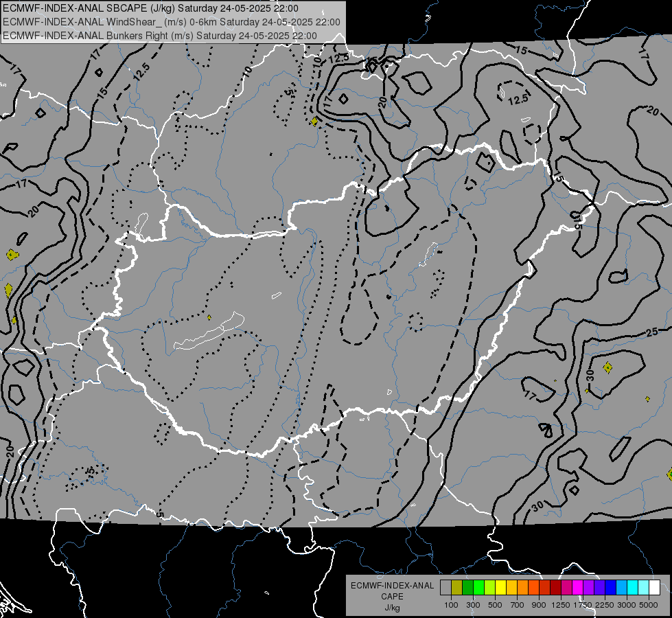672x618 pixels.
Task: Select the cyan swatch after 3000
Action: pos(633,587)
